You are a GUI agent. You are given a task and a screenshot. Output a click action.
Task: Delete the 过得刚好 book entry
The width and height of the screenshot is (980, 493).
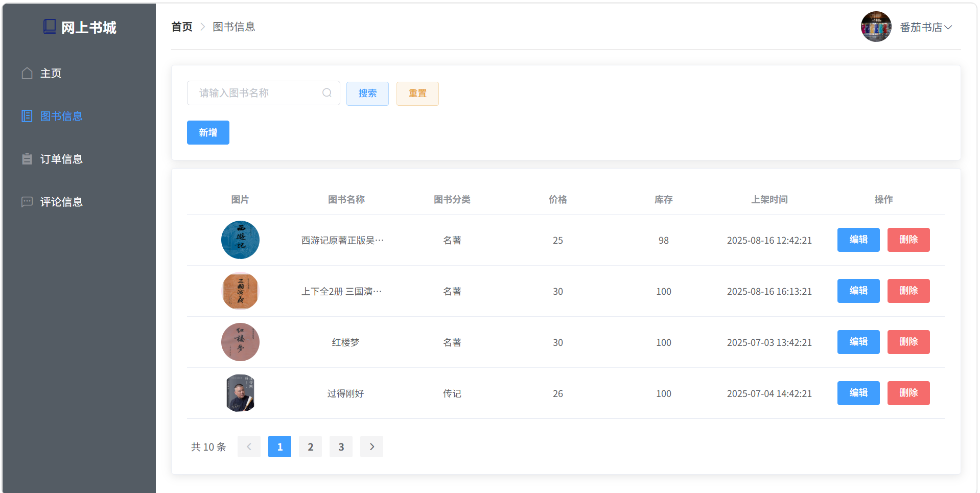(908, 393)
